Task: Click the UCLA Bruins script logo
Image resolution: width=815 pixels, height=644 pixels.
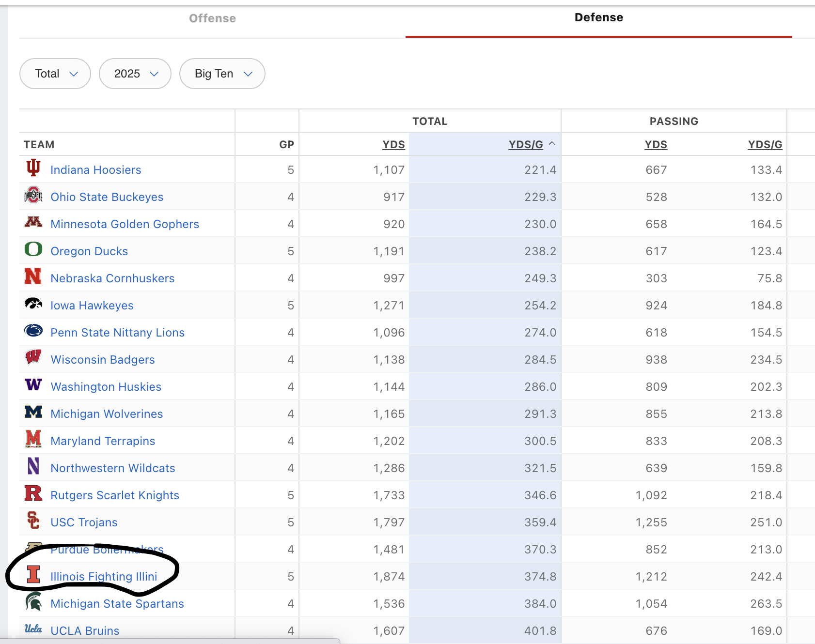Action: (33, 629)
